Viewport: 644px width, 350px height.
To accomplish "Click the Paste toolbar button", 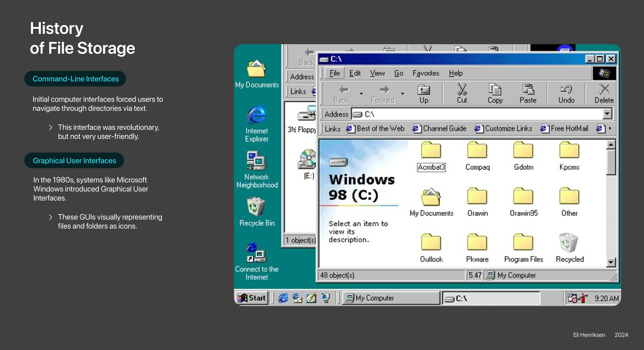I will [528, 94].
